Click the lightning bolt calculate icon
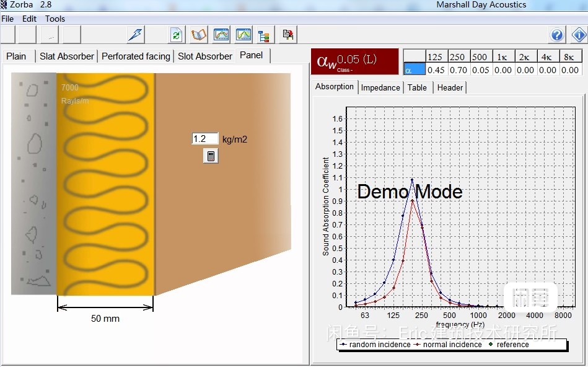The height and width of the screenshot is (367, 588). pos(136,35)
